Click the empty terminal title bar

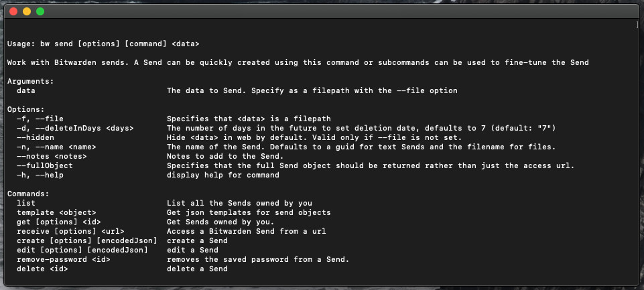(x=322, y=11)
